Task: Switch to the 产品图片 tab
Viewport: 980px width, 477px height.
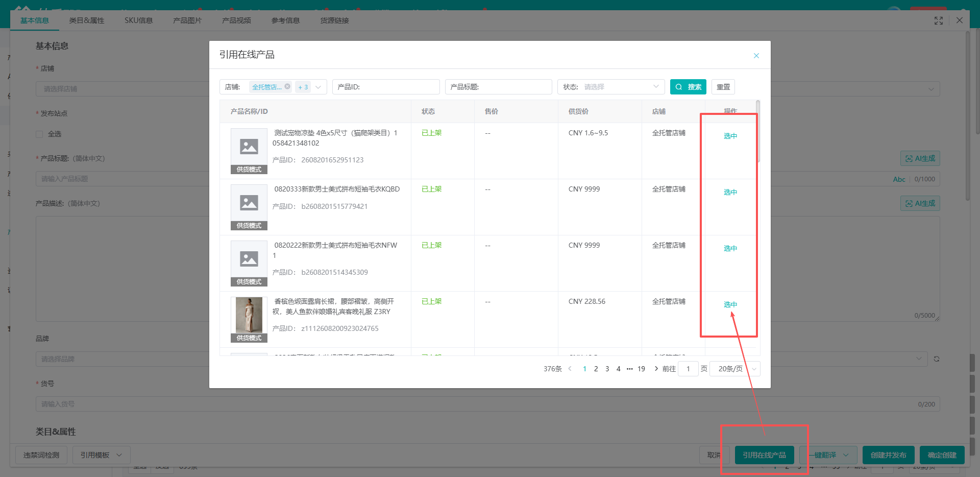Action: point(187,20)
